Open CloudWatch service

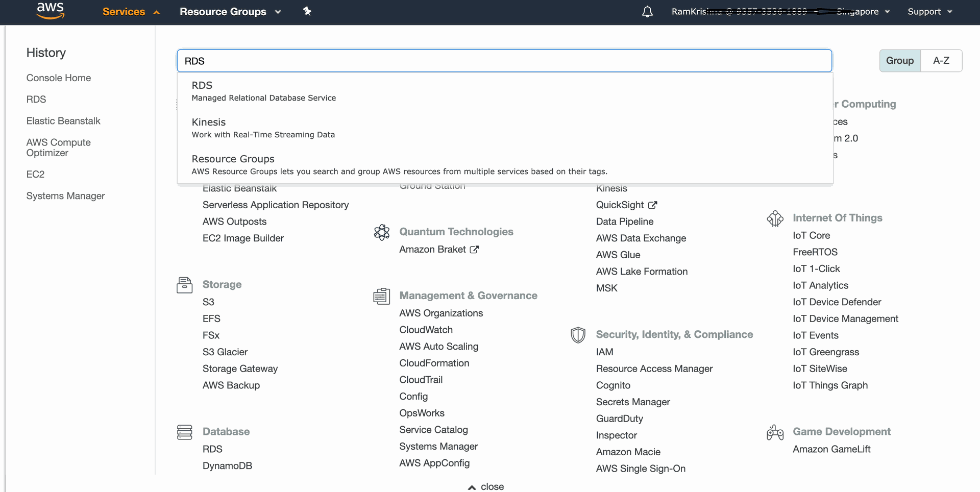tap(426, 330)
